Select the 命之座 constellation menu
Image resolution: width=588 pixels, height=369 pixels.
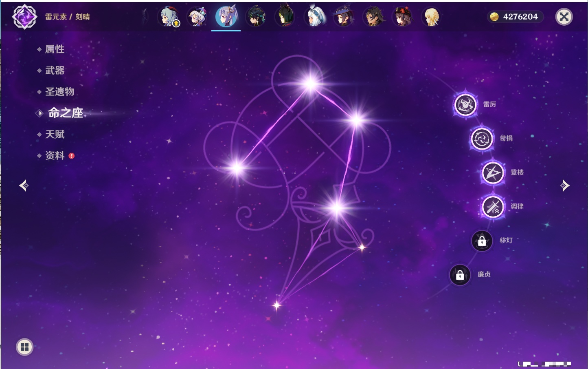tap(65, 113)
